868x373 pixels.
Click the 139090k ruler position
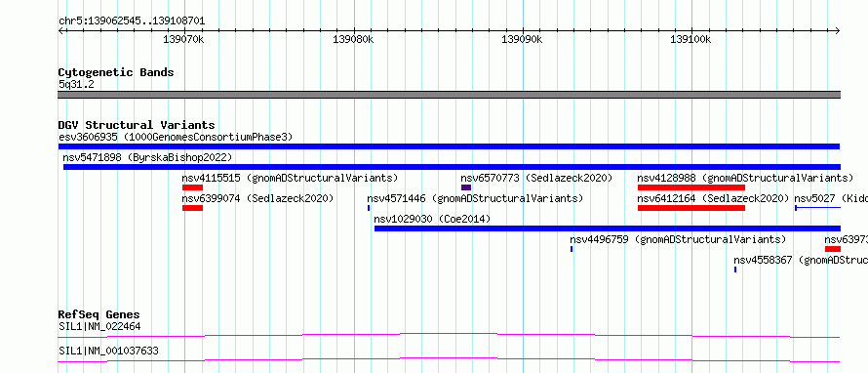[522, 39]
